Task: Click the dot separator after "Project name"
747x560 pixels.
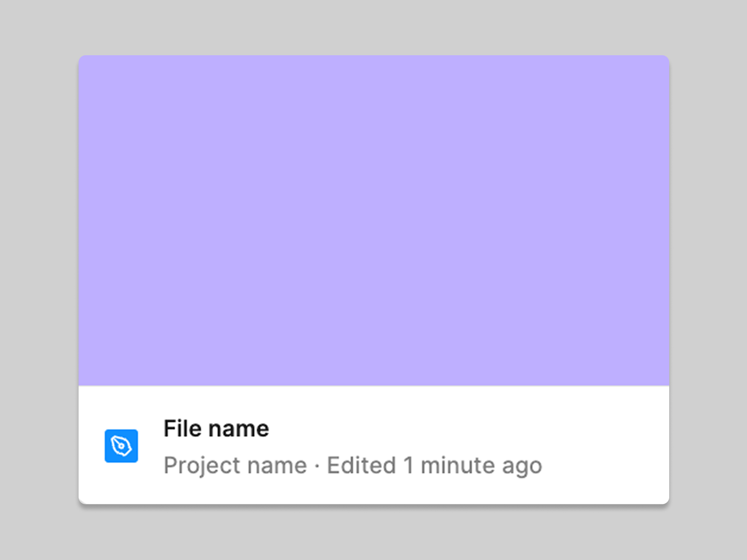Action: click(x=317, y=466)
